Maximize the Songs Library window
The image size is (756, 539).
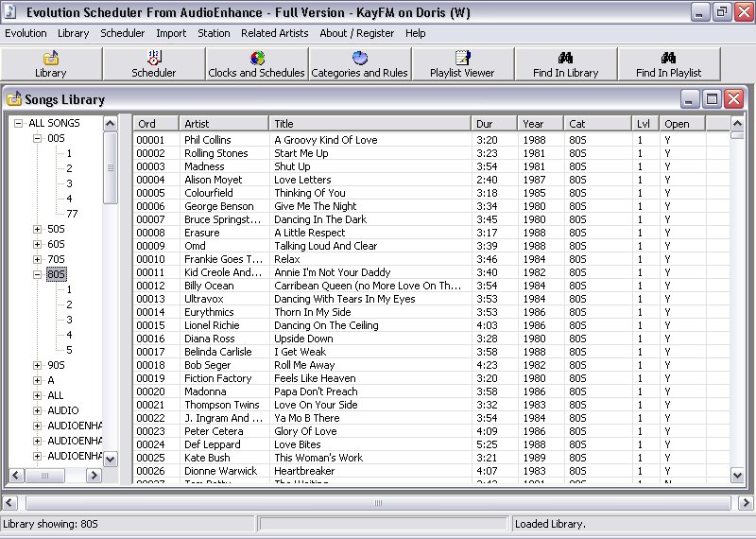(712, 99)
